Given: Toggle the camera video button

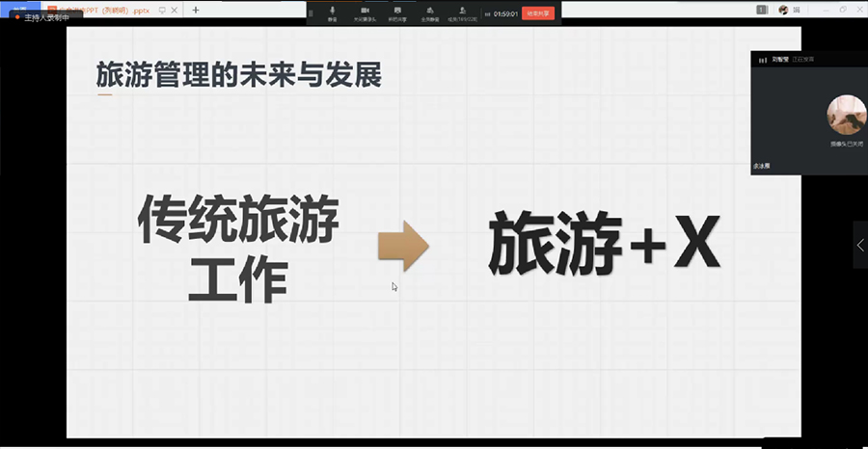Looking at the screenshot, I should tap(366, 13).
